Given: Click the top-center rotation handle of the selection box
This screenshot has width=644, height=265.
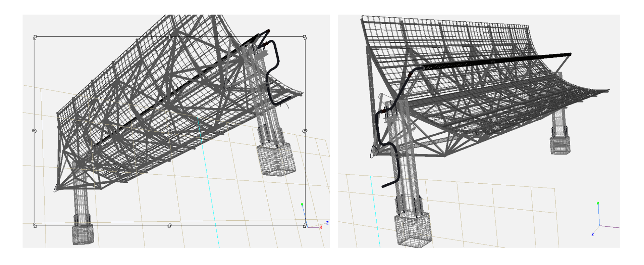Looking at the screenshot, I should coord(169,36).
